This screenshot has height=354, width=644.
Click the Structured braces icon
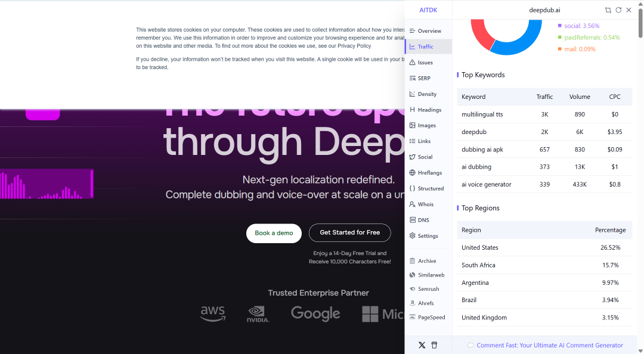click(x=413, y=188)
